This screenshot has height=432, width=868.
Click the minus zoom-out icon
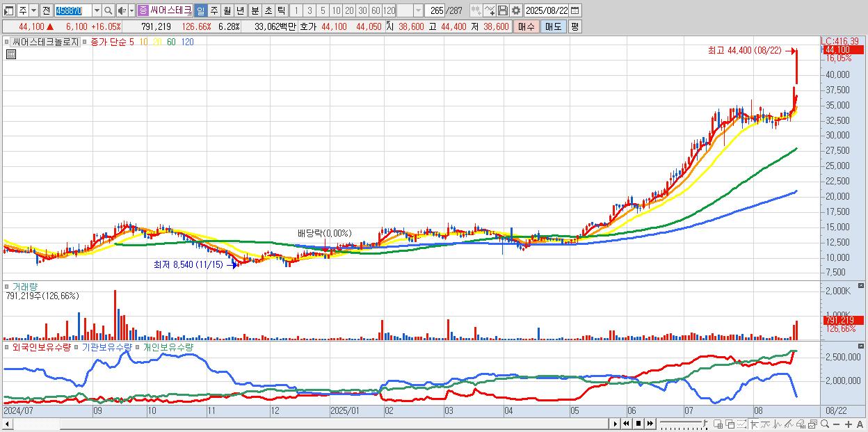pos(837,424)
